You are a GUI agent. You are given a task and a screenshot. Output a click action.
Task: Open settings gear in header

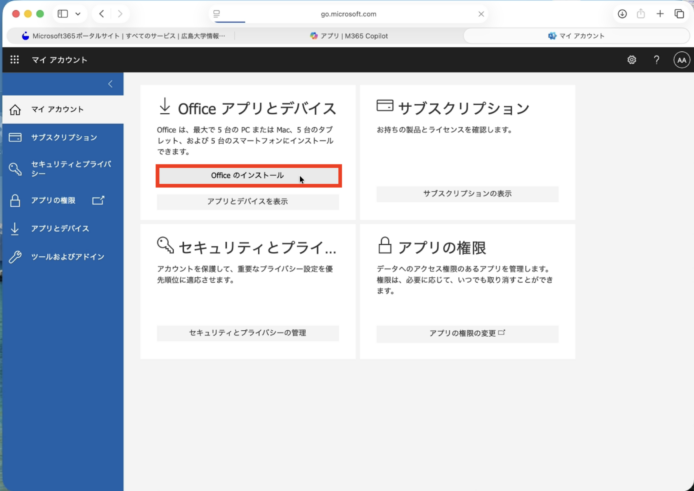pyautogui.click(x=632, y=60)
